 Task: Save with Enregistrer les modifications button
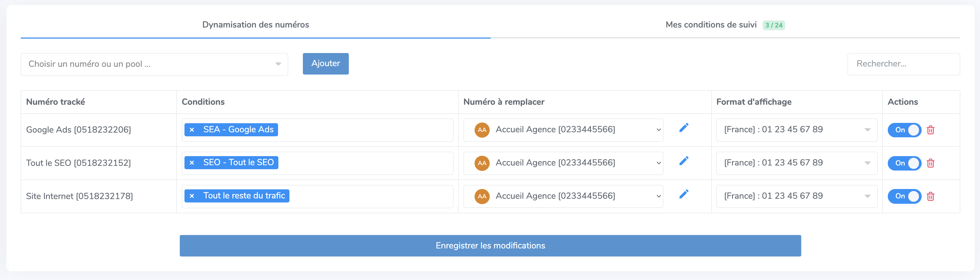click(490, 246)
